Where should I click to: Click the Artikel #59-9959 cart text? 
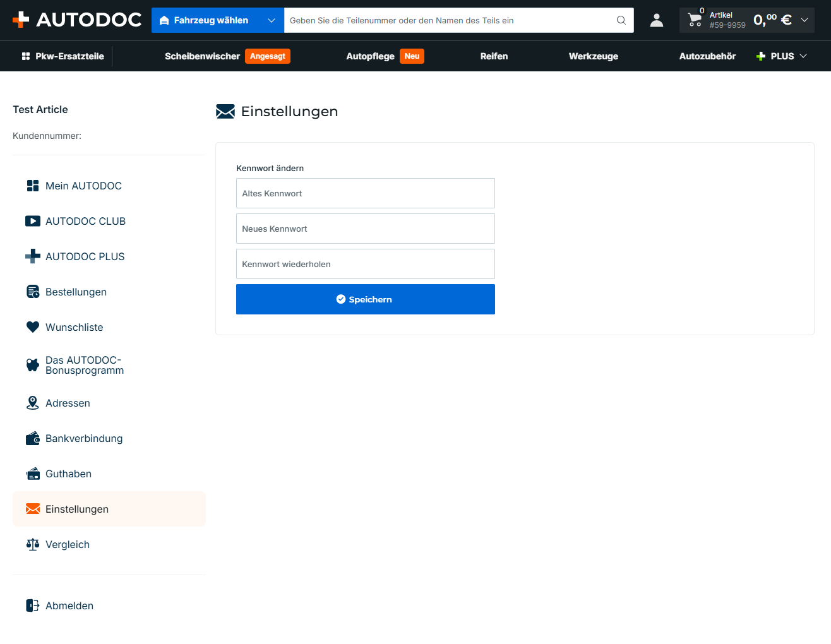click(x=727, y=20)
